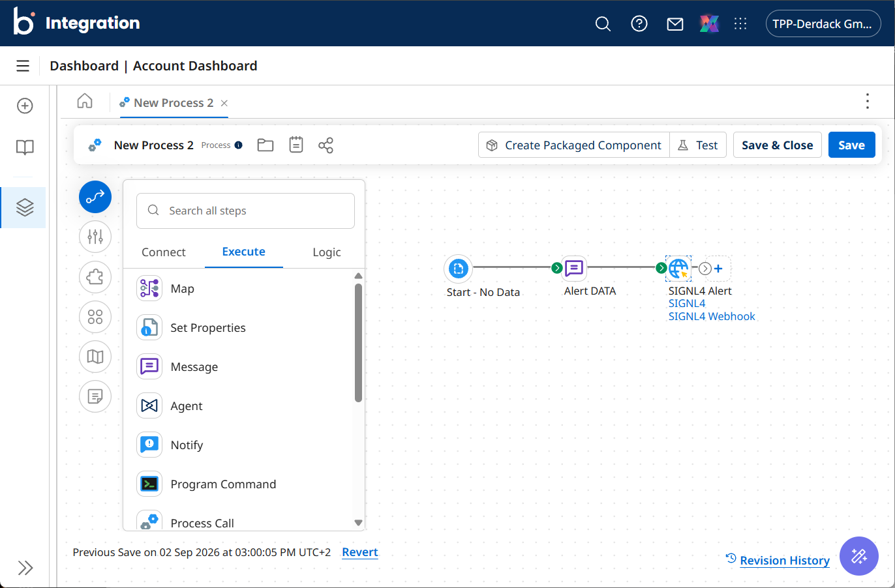Image resolution: width=895 pixels, height=588 pixels.
Task: Open the SIGNL4 connection link
Action: 687,303
